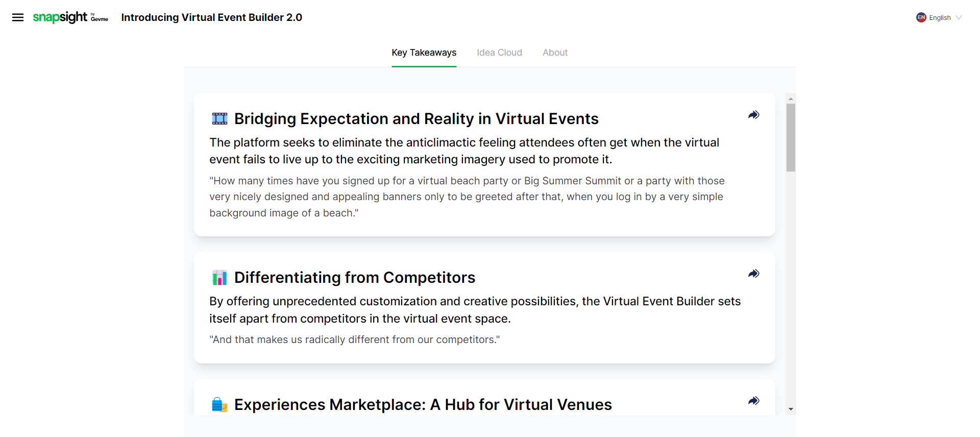Click the Snapsight logo
The height and width of the screenshot is (437, 980).
point(60,17)
